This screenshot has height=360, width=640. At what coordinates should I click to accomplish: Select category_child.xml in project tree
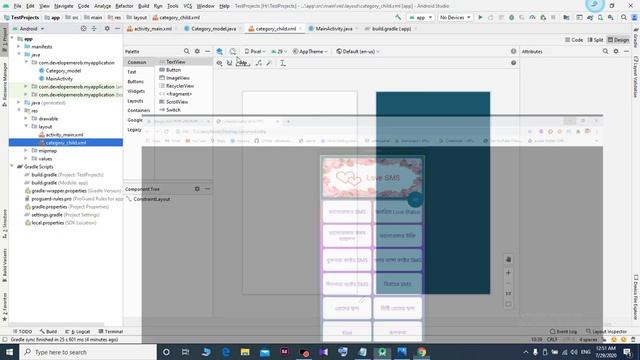coord(66,142)
